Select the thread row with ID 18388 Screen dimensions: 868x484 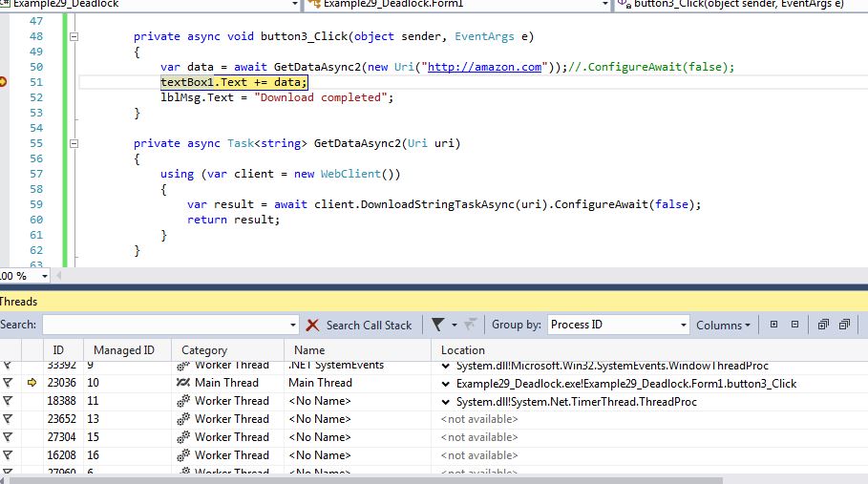coord(434,401)
